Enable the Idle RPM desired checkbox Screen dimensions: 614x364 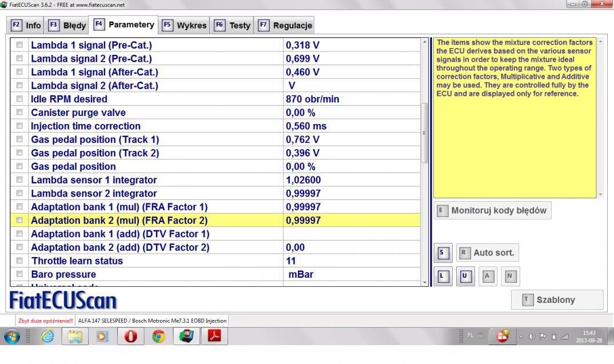pos(21,99)
